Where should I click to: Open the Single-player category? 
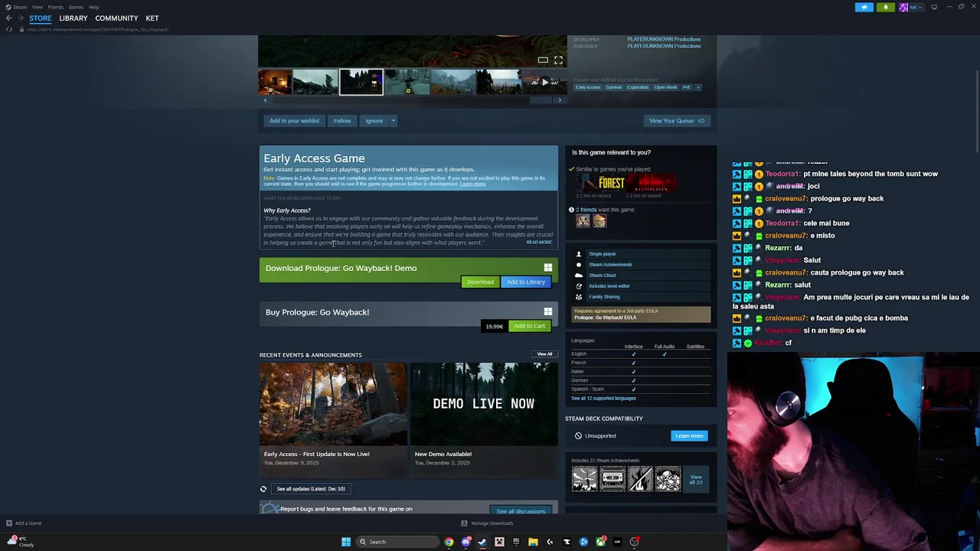602,254
